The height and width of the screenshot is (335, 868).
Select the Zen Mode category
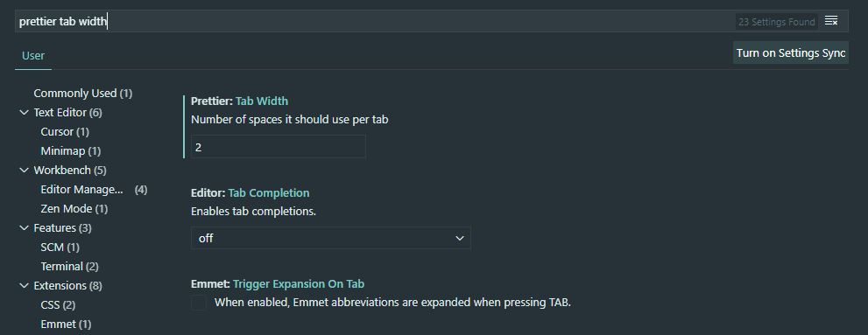tap(74, 208)
